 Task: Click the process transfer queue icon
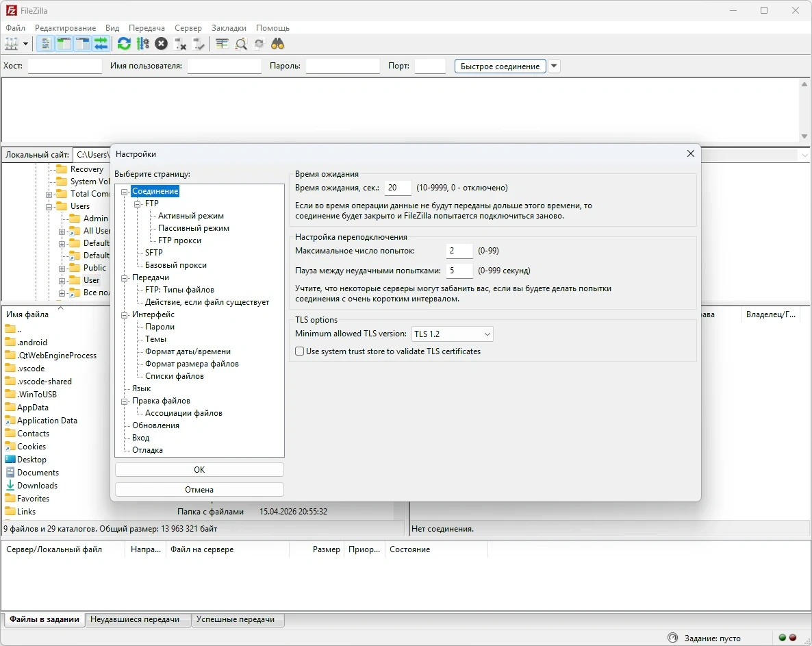point(143,44)
